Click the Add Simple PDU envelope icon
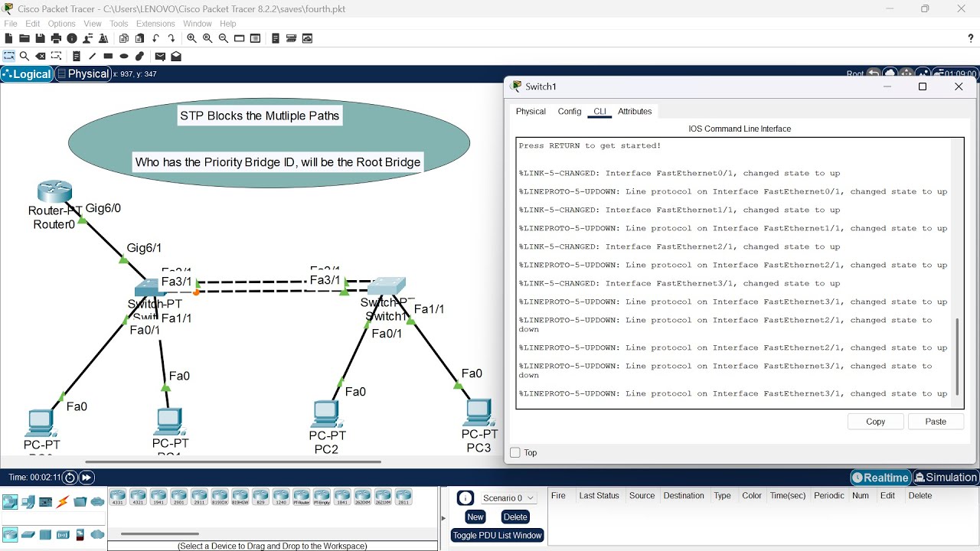 [x=160, y=56]
